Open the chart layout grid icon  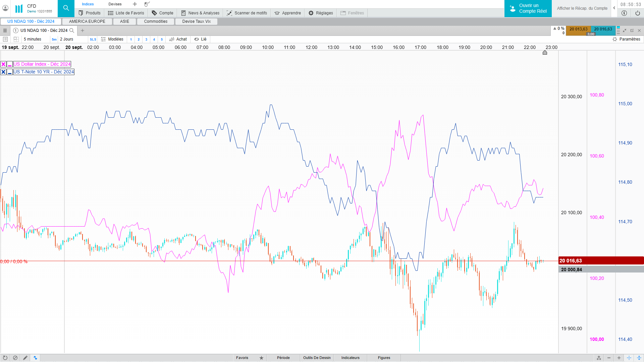point(16,39)
